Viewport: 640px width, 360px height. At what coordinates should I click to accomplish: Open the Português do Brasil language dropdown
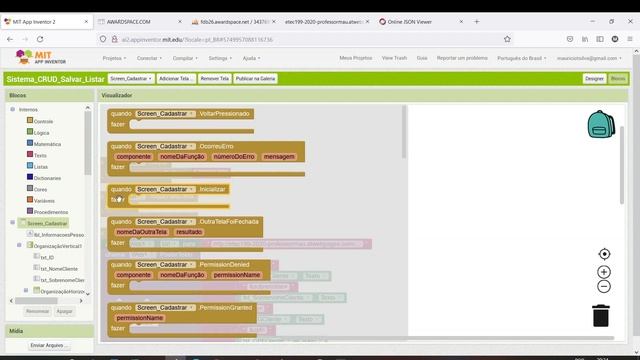click(x=522, y=58)
